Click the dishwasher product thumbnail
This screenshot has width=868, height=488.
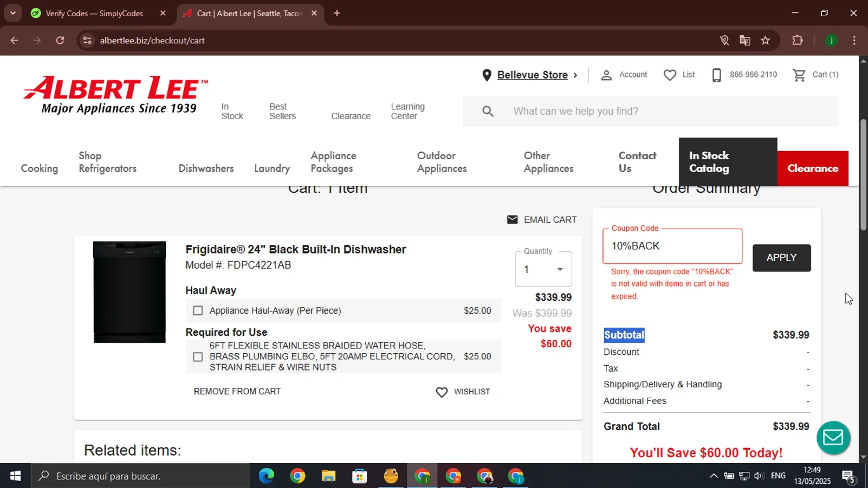pyautogui.click(x=130, y=292)
